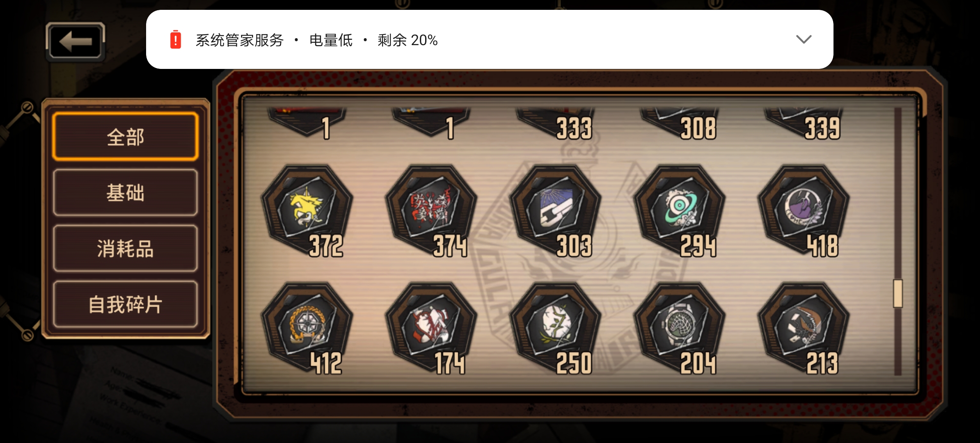Select the yellow winged horse item 372
Viewport: 980px width, 443px height.
[x=307, y=209]
